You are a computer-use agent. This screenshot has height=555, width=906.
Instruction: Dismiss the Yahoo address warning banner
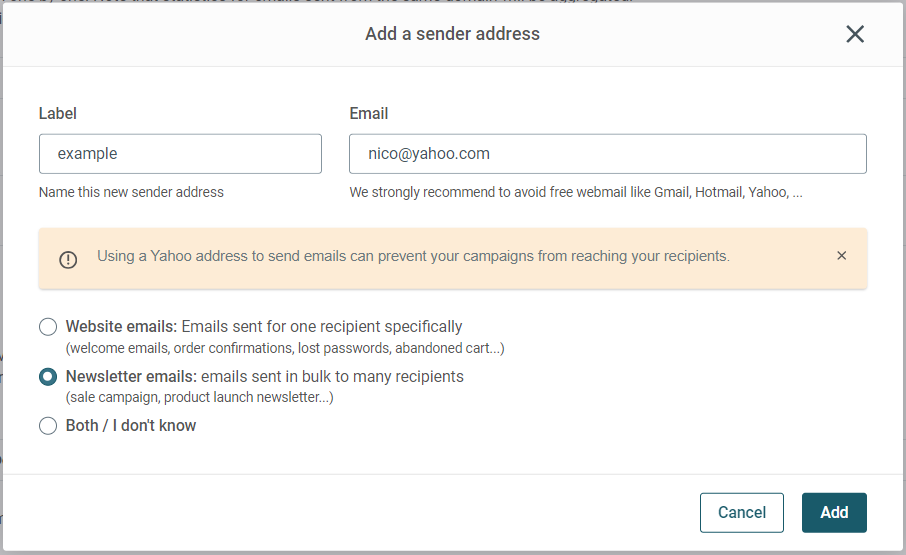click(x=841, y=256)
